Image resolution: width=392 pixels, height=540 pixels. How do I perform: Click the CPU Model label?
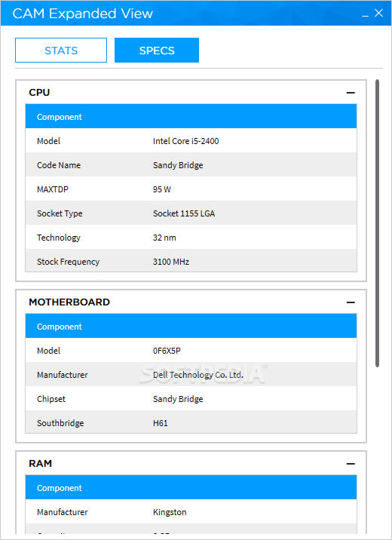(48, 141)
